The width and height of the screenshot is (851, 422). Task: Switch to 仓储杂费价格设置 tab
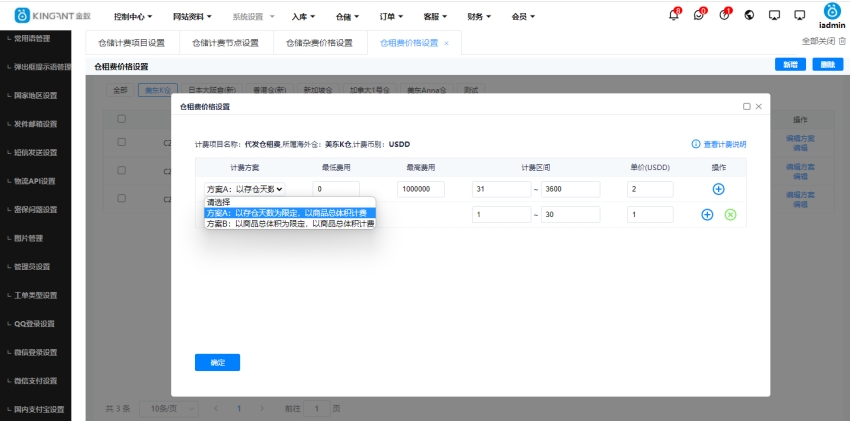tap(320, 43)
